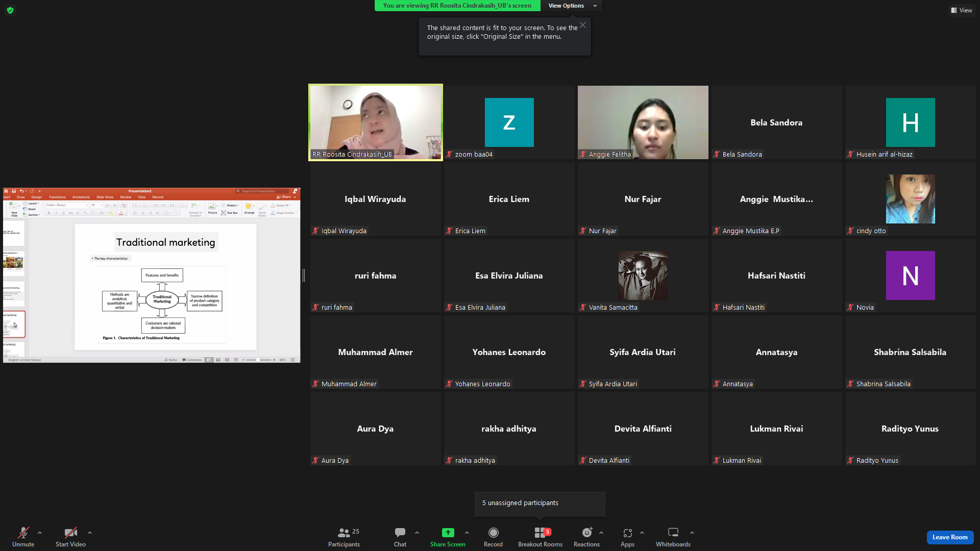Open the Transitions tab in PowerPoint
980x551 pixels.
(57, 197)
